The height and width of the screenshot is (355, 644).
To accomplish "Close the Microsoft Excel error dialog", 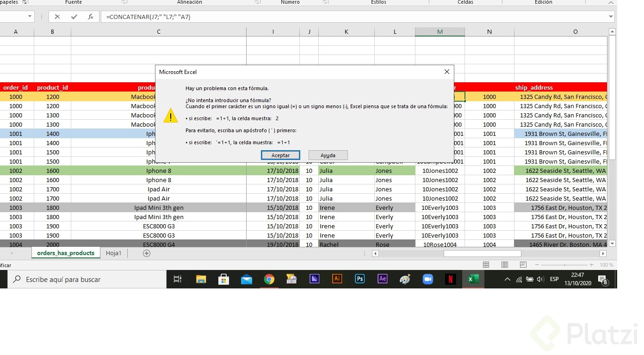I will click(x=446, y=72).
